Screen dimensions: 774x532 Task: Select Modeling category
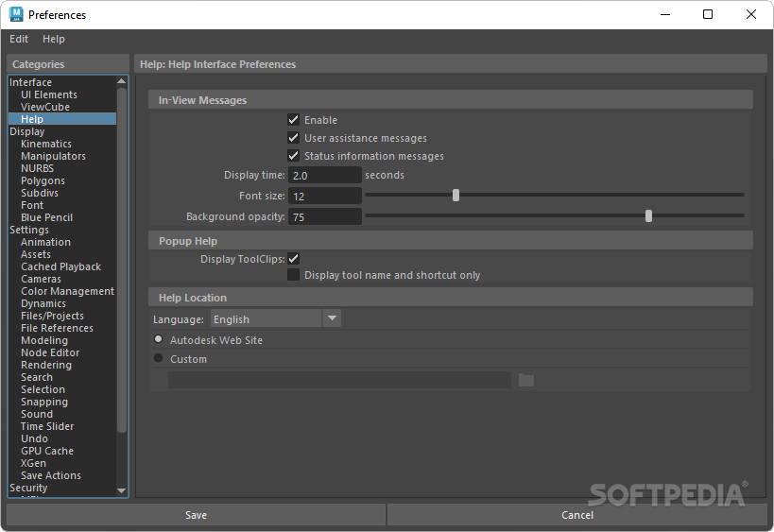[44, 340]
